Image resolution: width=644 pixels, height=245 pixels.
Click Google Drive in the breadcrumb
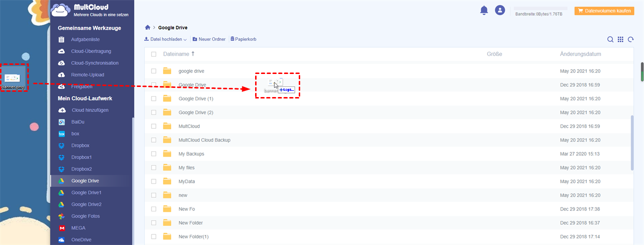pos(173,27)
